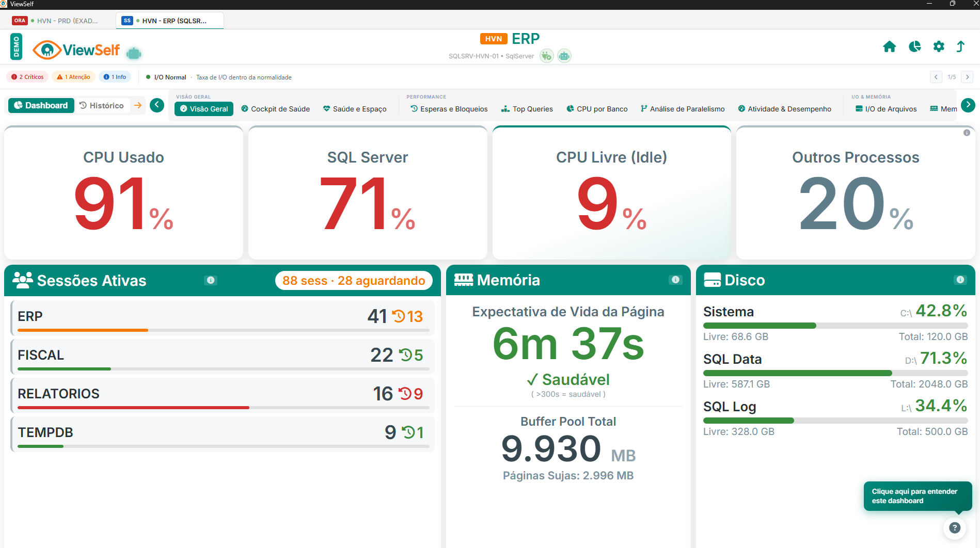Open CPU por Banco tab
This screenshot has width=980, height=548.
[x=597, y=109]
